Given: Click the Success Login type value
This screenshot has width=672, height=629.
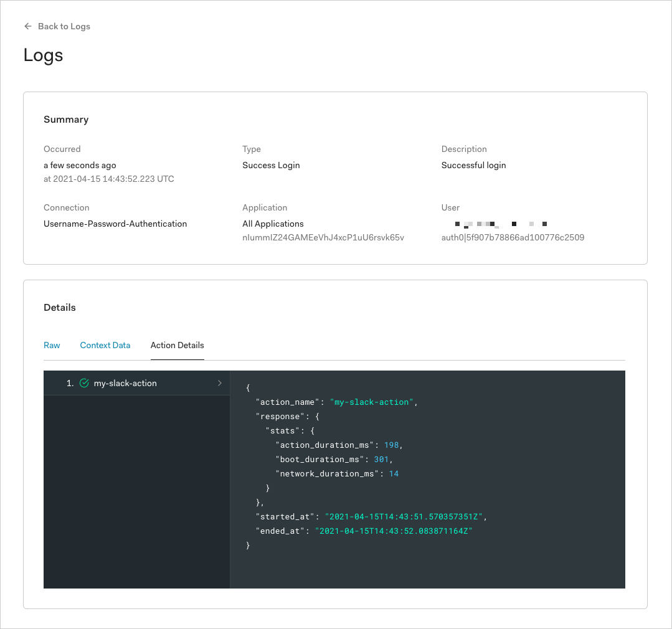Looking at the screenshot, I should tap(271, 165).
